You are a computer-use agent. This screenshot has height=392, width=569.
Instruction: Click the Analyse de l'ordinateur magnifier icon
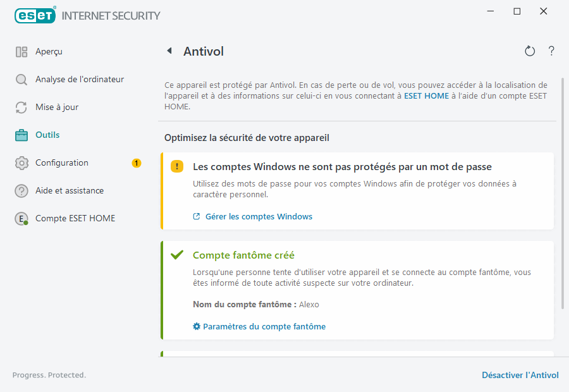tap(21, 80)
